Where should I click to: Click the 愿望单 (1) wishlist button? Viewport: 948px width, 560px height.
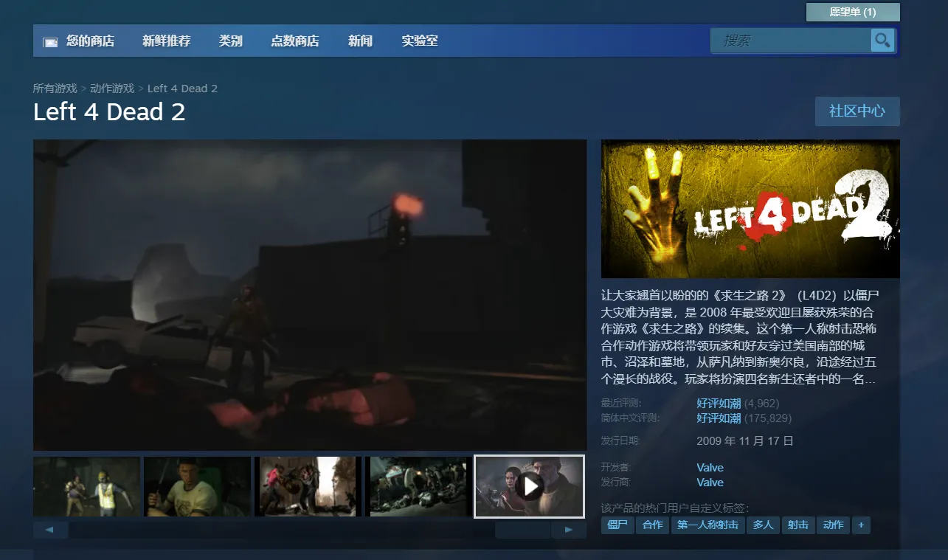click(852, 13)
